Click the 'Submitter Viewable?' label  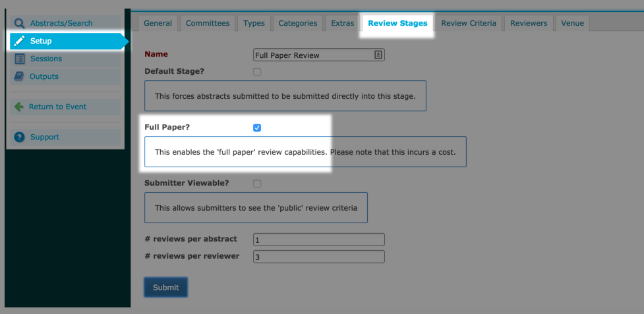pos(187,183)
